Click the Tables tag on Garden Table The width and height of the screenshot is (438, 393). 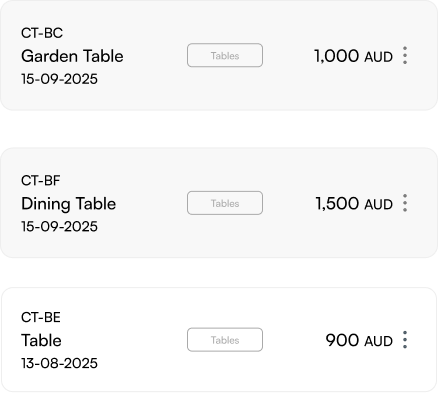click(225, 55)
